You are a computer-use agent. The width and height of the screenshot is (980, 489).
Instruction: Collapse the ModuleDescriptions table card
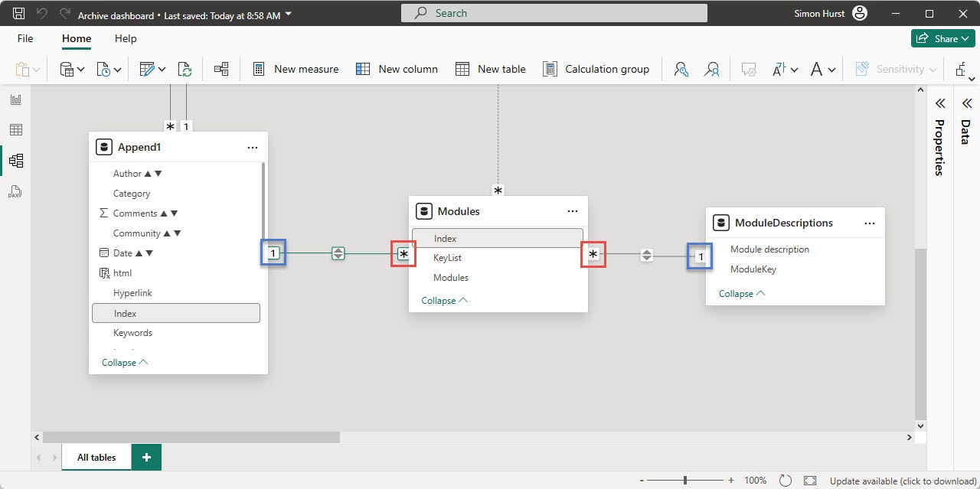[x=740, y=293]
